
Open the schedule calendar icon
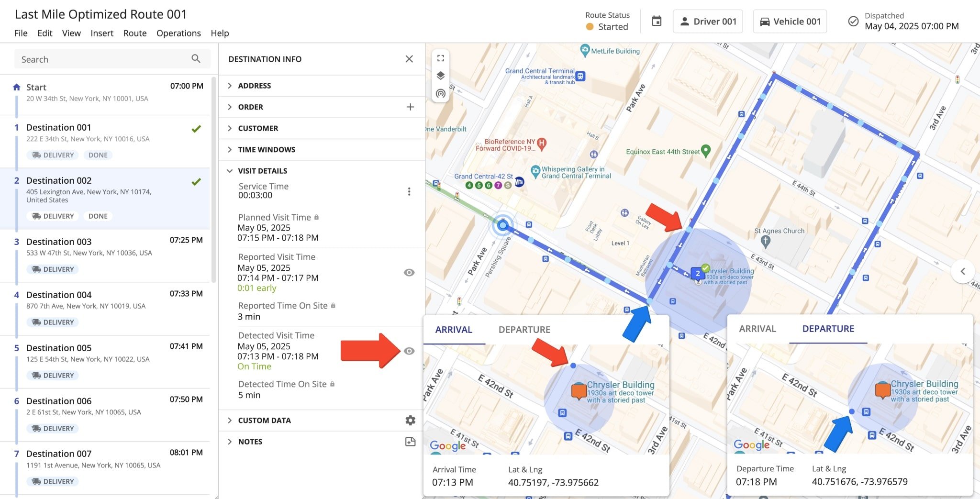pos(657,21)
